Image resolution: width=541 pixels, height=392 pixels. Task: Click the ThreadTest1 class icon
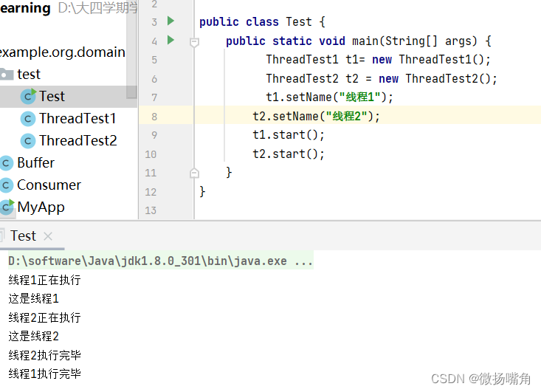coord(28,119)
